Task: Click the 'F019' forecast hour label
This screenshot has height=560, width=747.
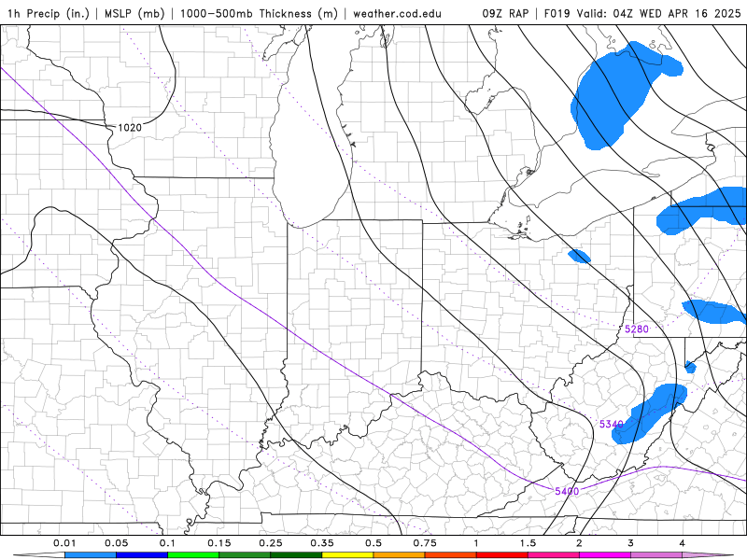Action: tap(557, 13)
